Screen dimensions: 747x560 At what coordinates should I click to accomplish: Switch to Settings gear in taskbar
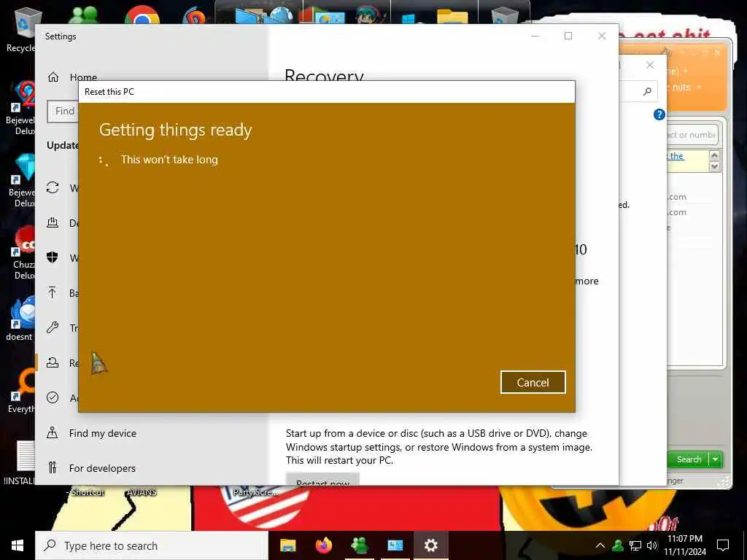430,545
